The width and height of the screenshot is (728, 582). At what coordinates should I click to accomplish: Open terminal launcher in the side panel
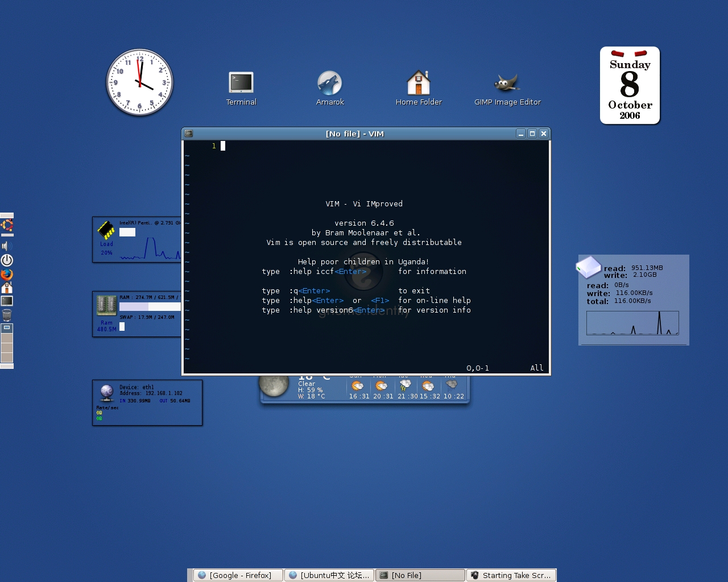(7, 301)
